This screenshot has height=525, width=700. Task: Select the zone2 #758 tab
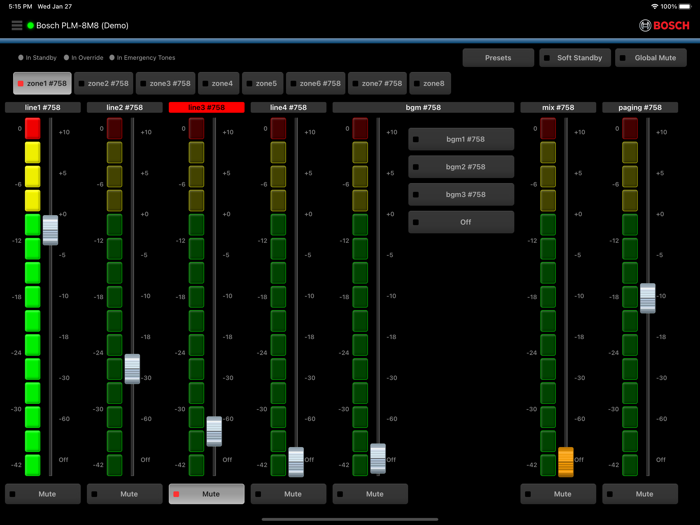[x=104, y=83]
